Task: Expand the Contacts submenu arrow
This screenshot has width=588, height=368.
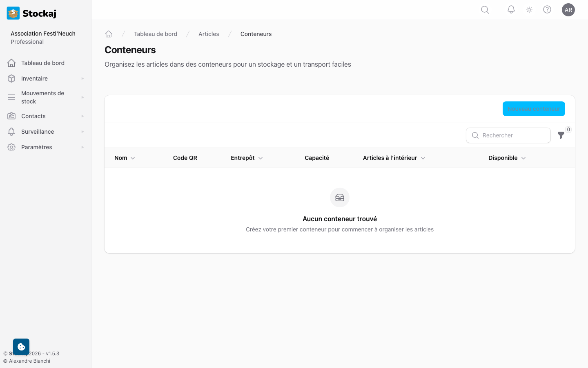Action: (x=82, y=116)
